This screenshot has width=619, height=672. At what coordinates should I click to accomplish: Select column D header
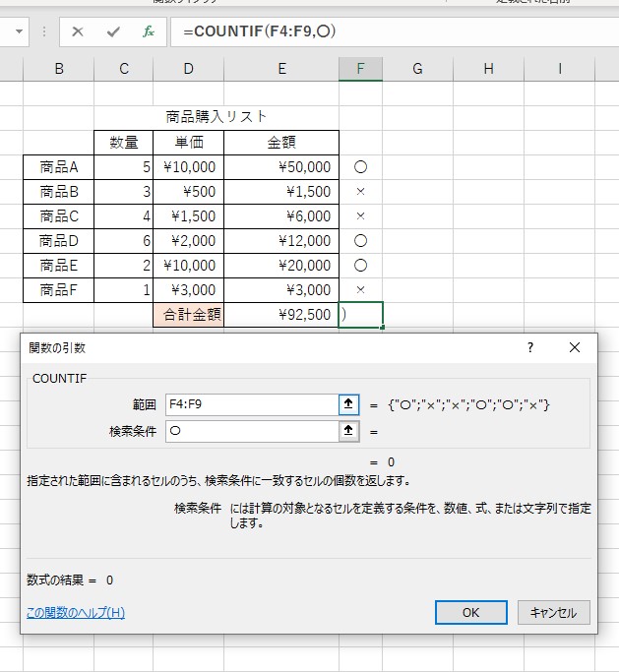tap(189, 69)
